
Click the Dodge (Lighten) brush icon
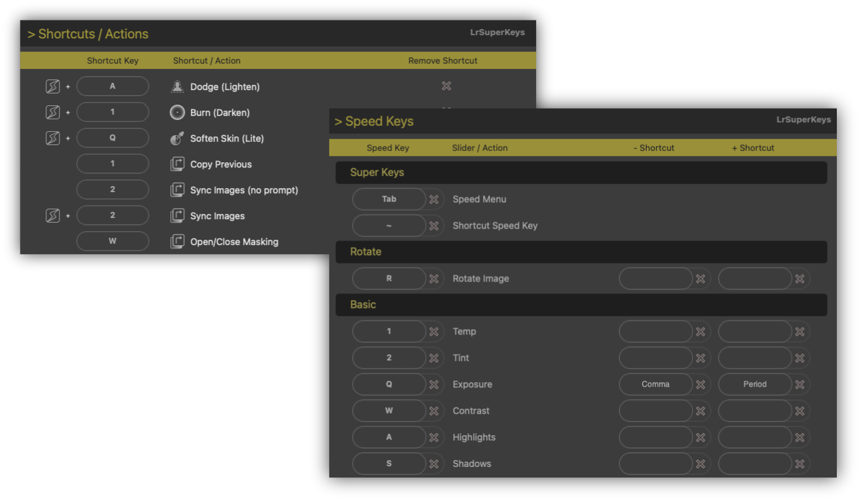[x=177, y=87]
